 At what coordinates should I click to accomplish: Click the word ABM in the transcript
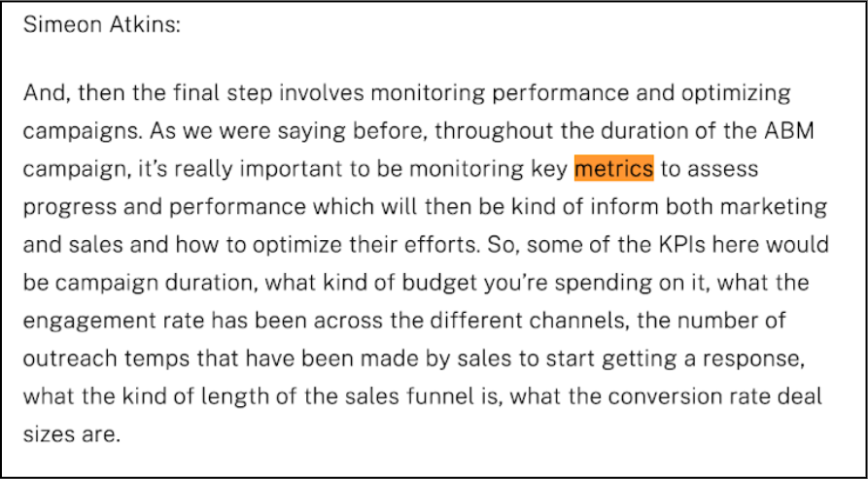pos(793,131)
